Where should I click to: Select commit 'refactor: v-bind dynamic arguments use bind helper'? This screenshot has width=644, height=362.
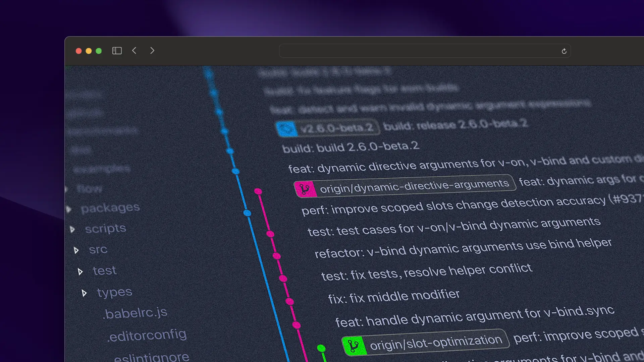pos(463,248)
